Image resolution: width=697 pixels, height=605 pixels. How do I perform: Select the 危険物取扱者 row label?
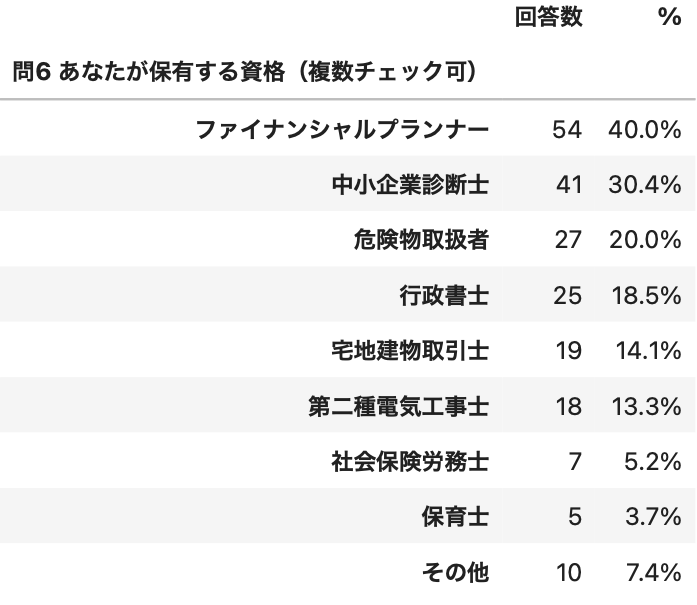[x=421, y=240]
